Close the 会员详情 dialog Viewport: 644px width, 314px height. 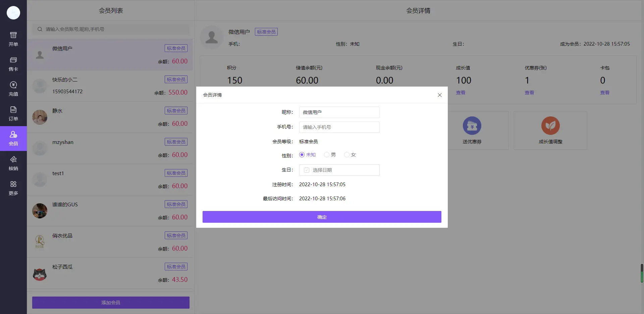point(439,95)
